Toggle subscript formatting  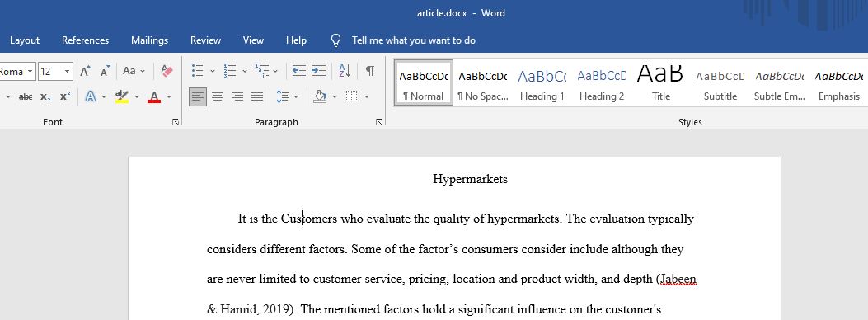(45, 96)
